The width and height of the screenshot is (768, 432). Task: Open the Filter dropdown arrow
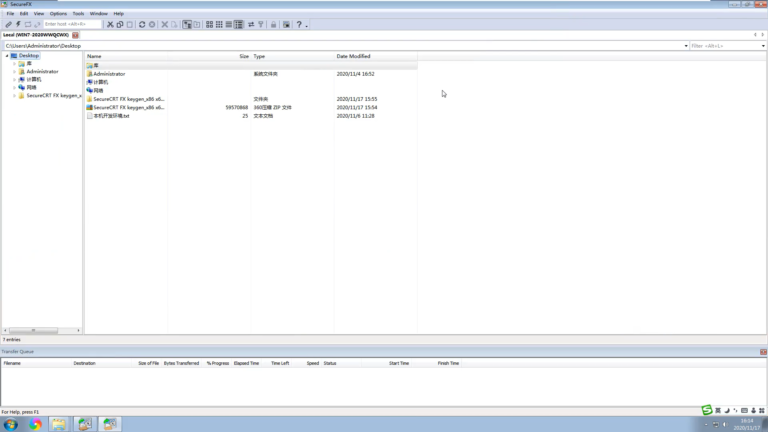tap(763, 46)
